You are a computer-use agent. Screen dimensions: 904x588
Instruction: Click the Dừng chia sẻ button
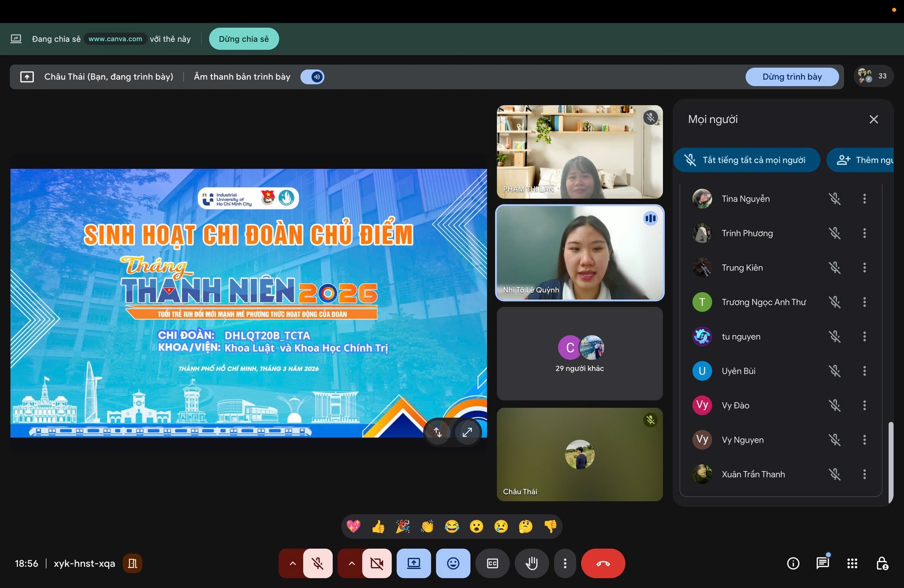(x=244, y=39)
